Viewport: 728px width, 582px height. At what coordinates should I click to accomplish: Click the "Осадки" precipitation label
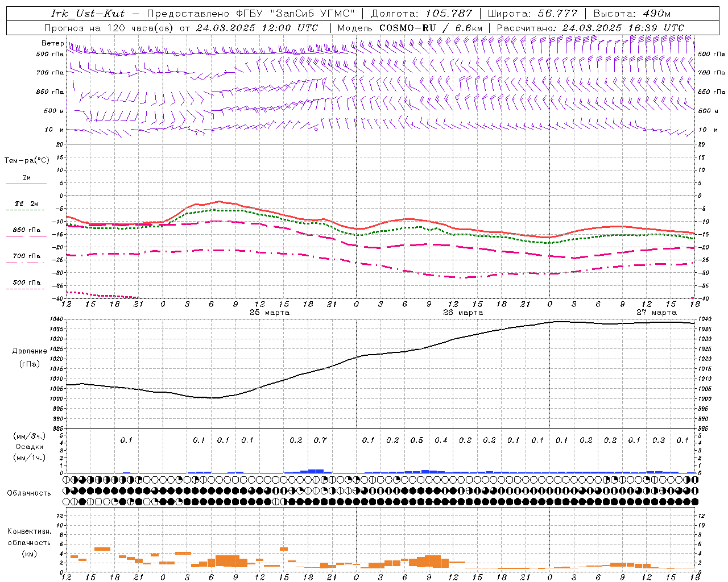pos(30,447)
